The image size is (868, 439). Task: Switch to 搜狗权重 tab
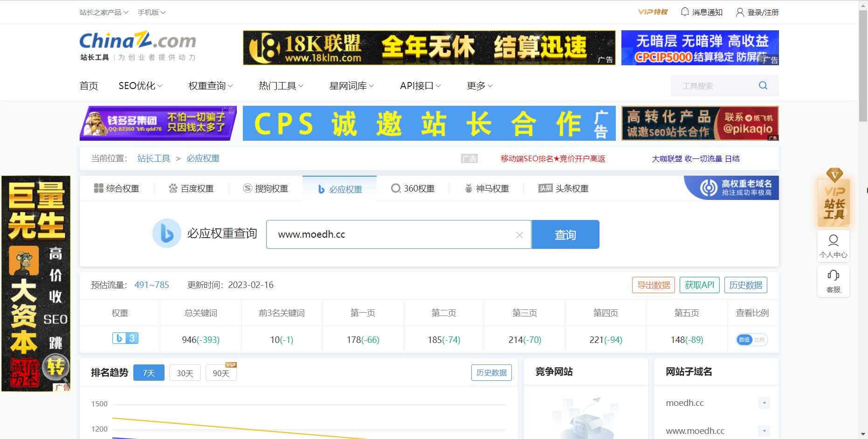pos(266,188)
